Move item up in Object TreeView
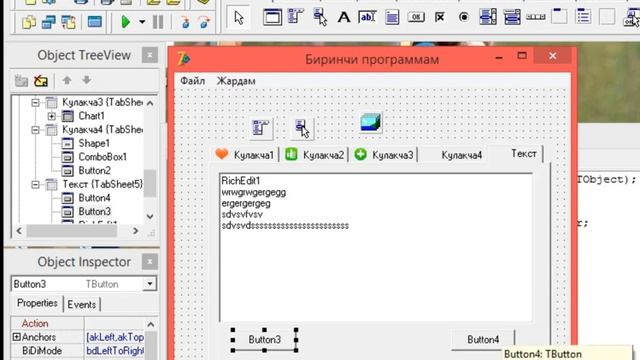Image resolution: width=640 pixels, height=360 pixels. point(67,80)
